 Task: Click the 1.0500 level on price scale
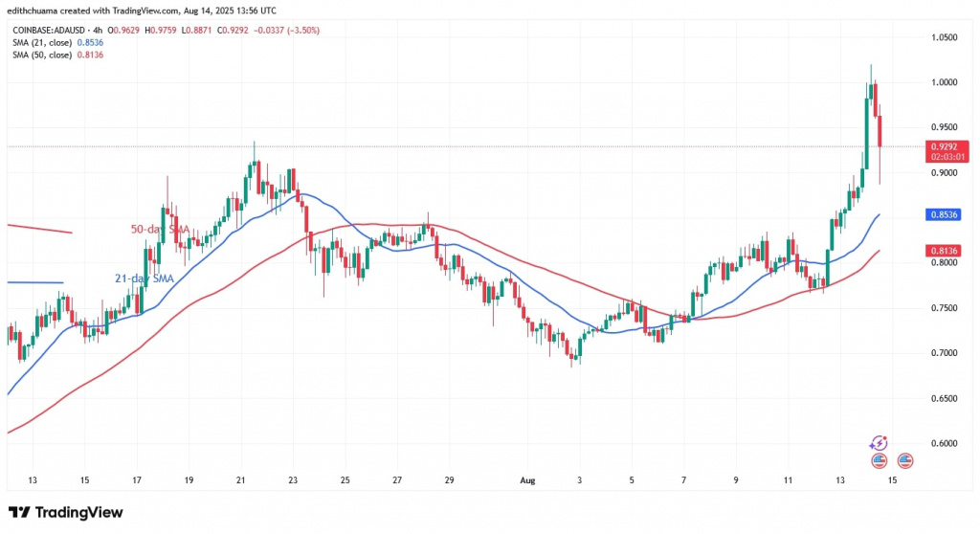coord(944,37)
